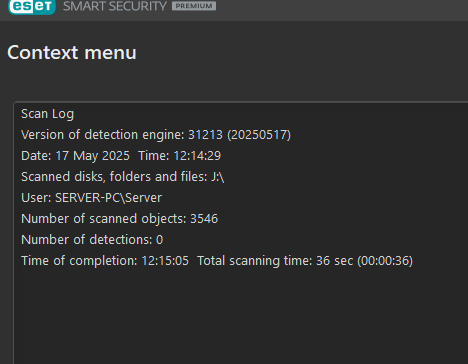Screen dimensions: 468x364
Task: Click the PREMIUM edition badge
Action: [194, 6]
